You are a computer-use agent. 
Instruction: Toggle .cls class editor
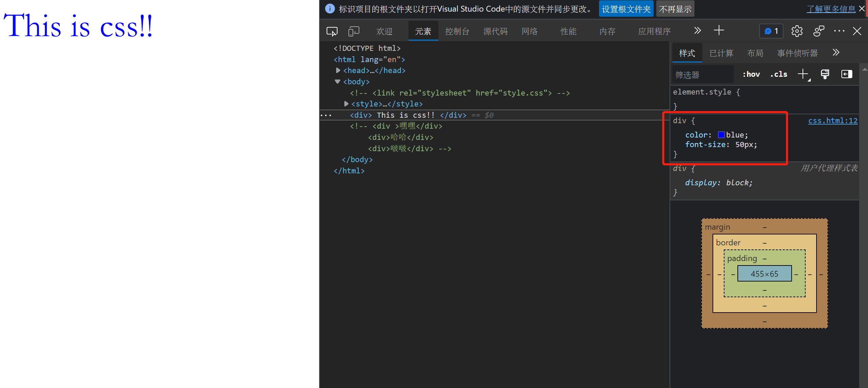pos(779,74)
